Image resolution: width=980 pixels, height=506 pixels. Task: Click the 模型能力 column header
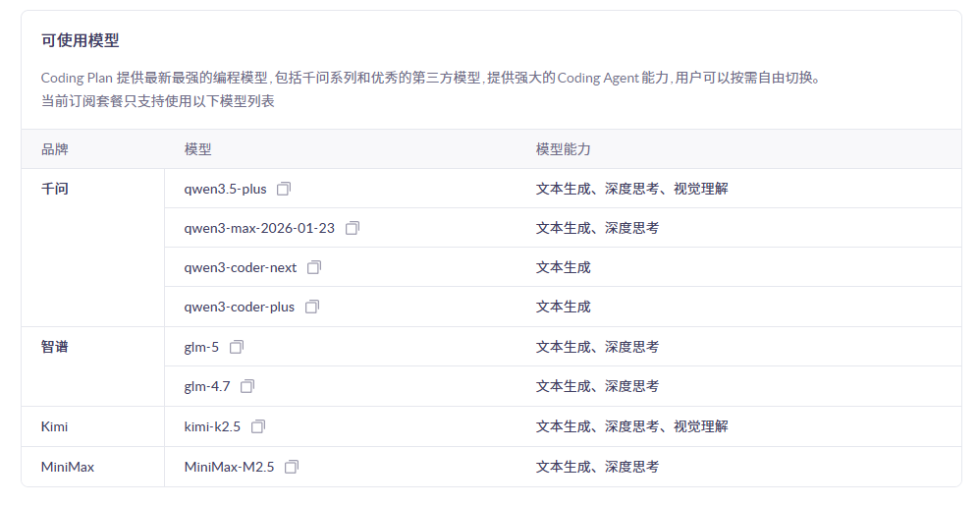pos(563,149)
